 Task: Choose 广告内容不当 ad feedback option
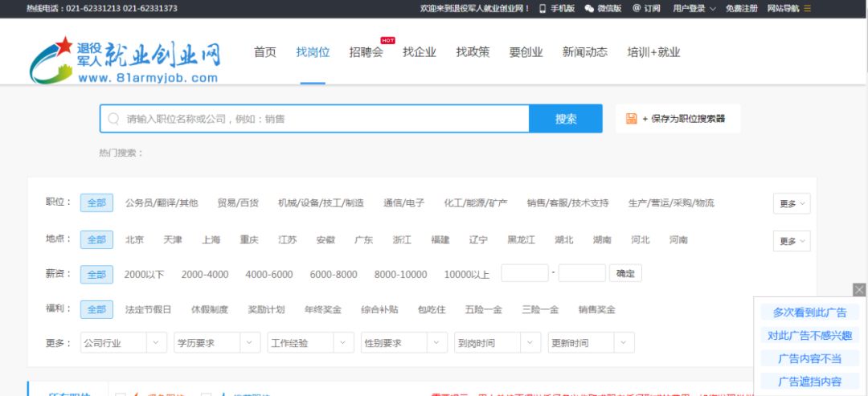[809, 358]
